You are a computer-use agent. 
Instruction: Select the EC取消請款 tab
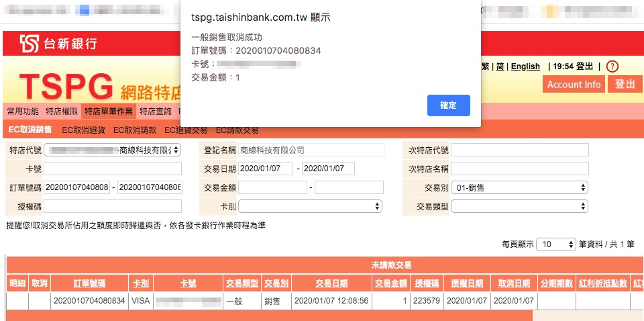click(135, 130)
